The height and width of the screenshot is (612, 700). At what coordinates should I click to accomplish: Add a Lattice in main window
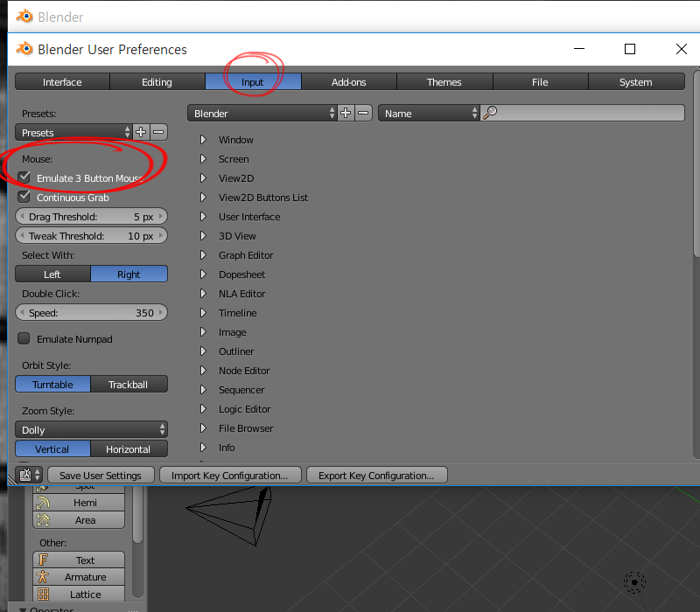79,595
